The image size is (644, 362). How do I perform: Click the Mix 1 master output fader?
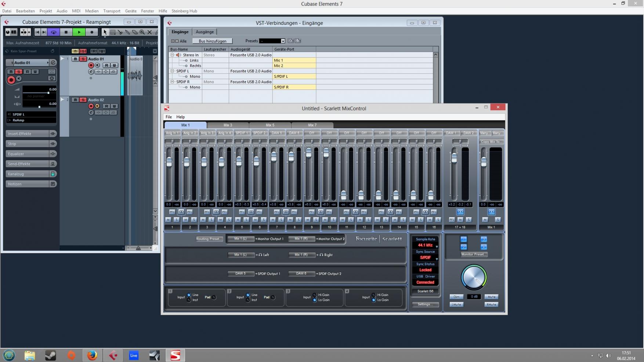(x=484, y=161)
